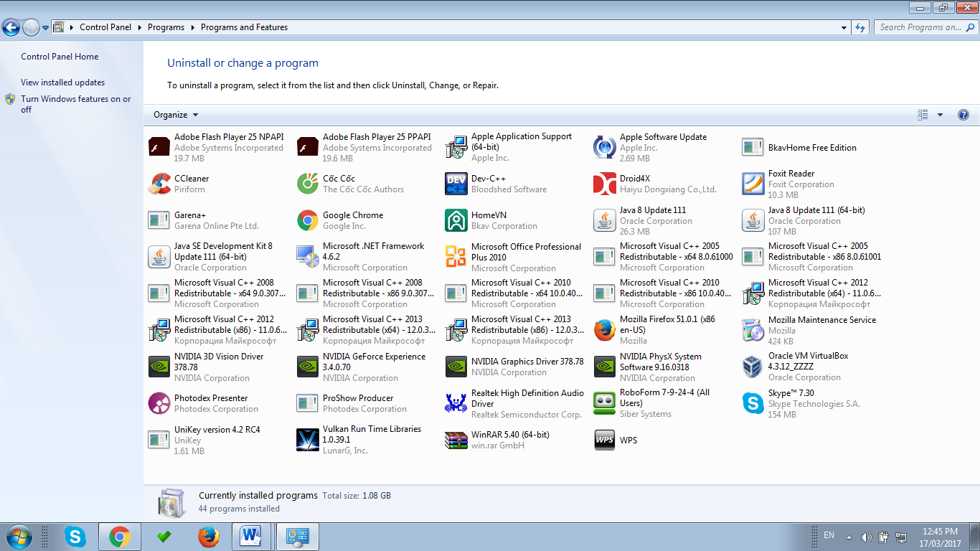Select NVIDIA PhysX System Software entry

[x=663, y=367]
